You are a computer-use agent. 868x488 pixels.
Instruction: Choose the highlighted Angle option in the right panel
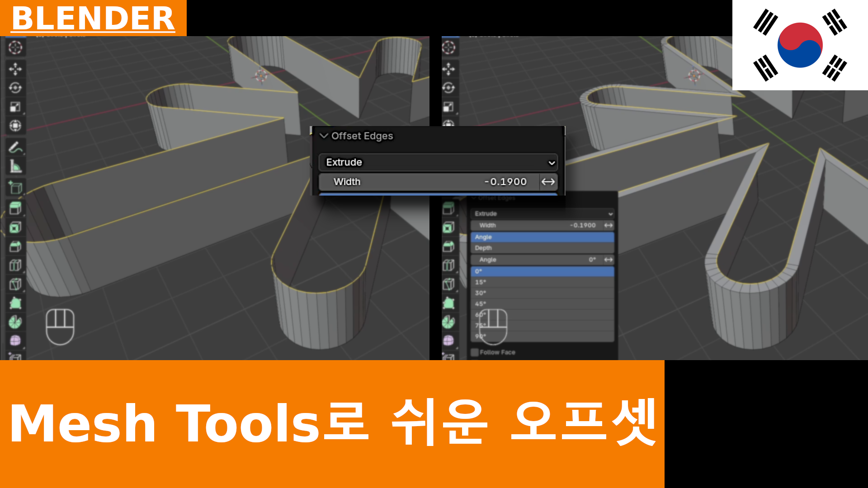(542, 237)
